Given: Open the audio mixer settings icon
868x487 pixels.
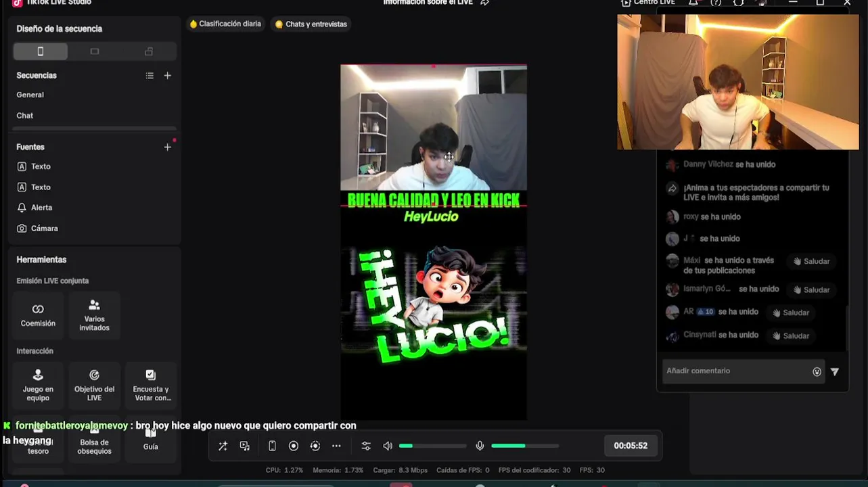Looking at the screenshot, I should tap(366, 446).
